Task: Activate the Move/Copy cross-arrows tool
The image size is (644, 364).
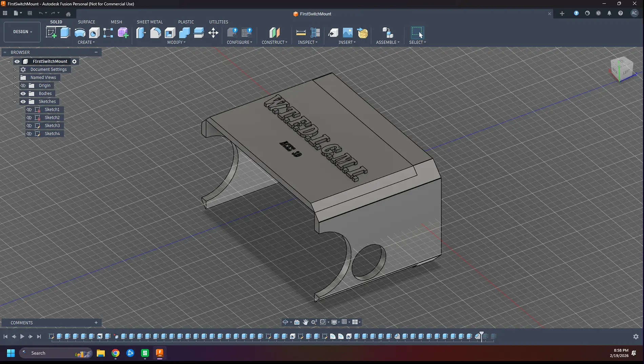Action: tap(213, 33)
